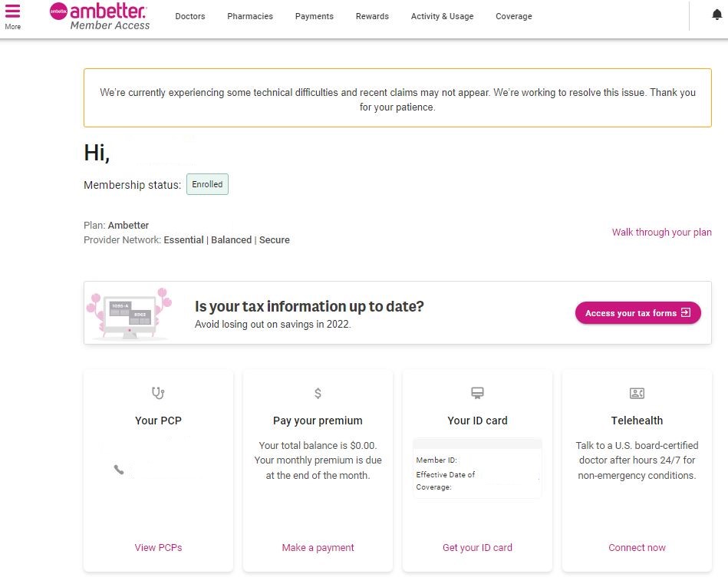Screen dimensions: 728x584
Task: Click the technical difficulties notice banner
Action: (397, 97)
